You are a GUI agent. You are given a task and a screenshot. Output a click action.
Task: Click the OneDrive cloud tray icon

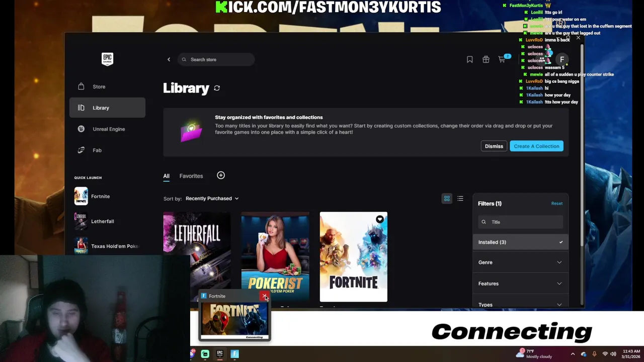584,354
